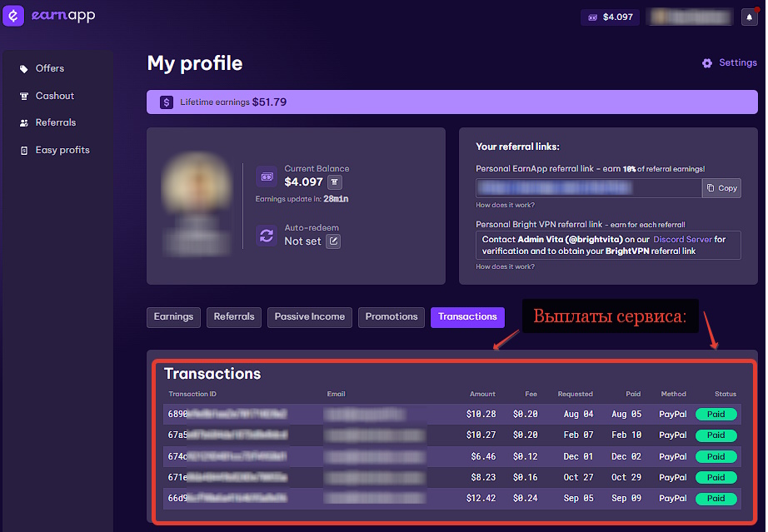The image size is (768, 532).
Task: Click "How does it work?" under Bright VPN link
Action: click(x=505, y=266)
